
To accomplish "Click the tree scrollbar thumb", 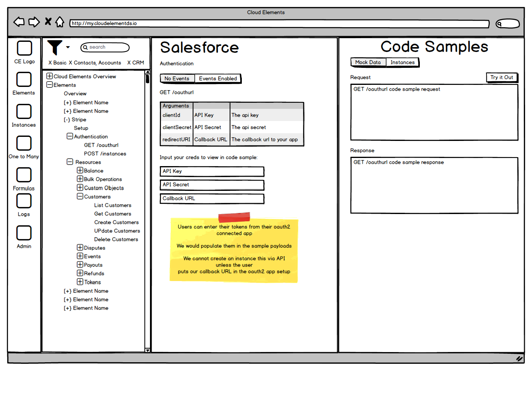I will pos(148,79).
